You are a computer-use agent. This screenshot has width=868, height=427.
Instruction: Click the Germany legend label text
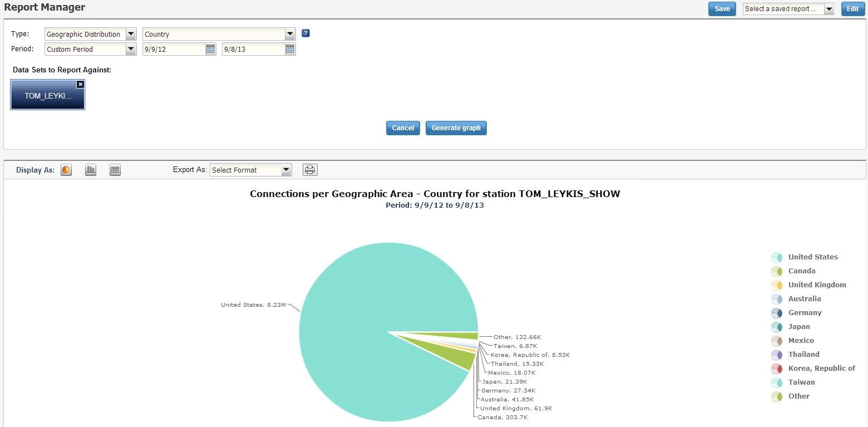pyautogui.click(x=805, y=313)
